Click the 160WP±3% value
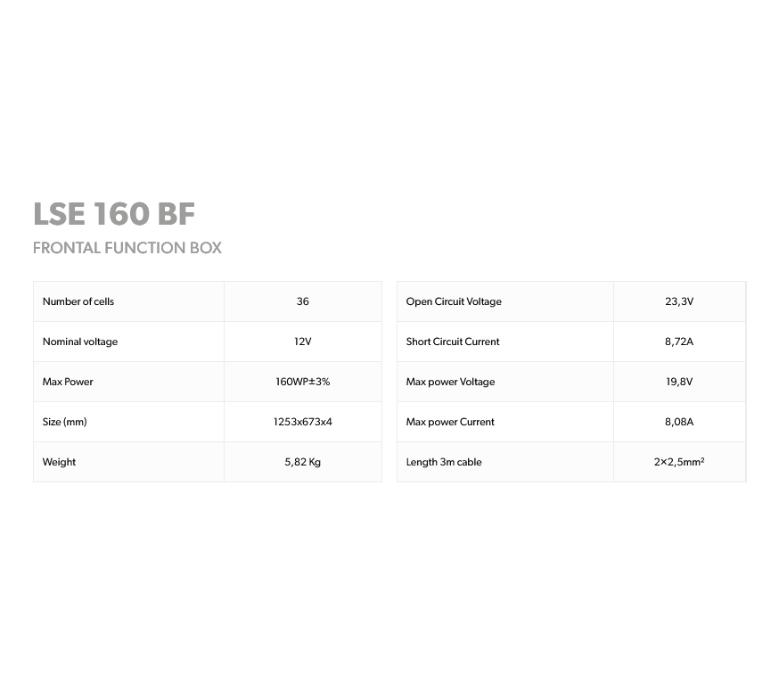This screenshot has width=779, height=700. point(303,382)
